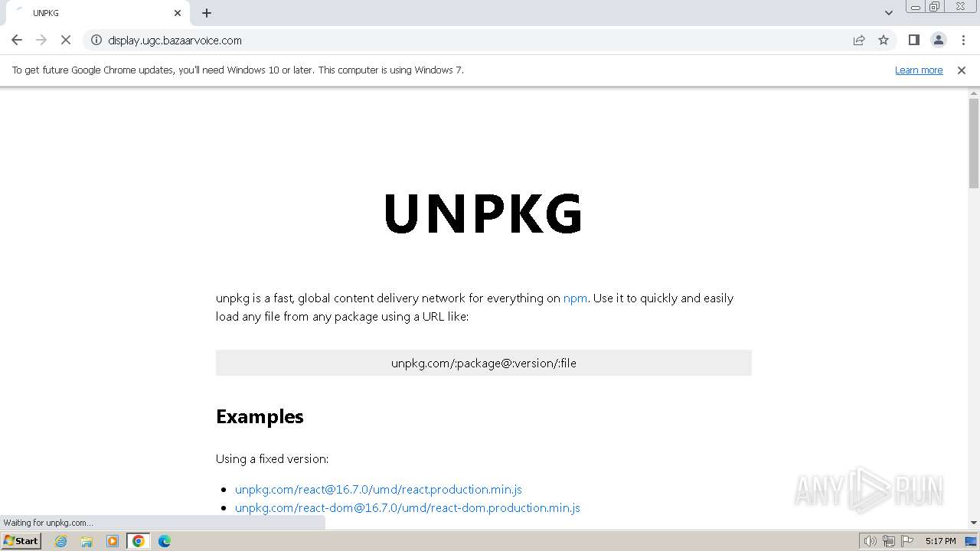The width and height of the screenshot is (980, 551).
Task: Open Microsoft Edge from taskbar
Action: click(165, 541)
